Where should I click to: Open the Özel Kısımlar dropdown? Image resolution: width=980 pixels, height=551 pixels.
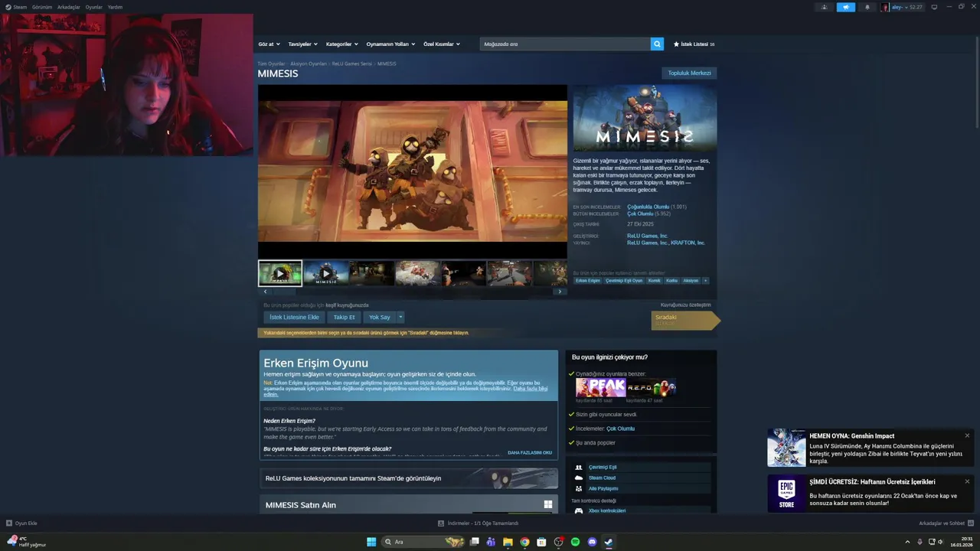pyautogui.click(x=442, y=44)
